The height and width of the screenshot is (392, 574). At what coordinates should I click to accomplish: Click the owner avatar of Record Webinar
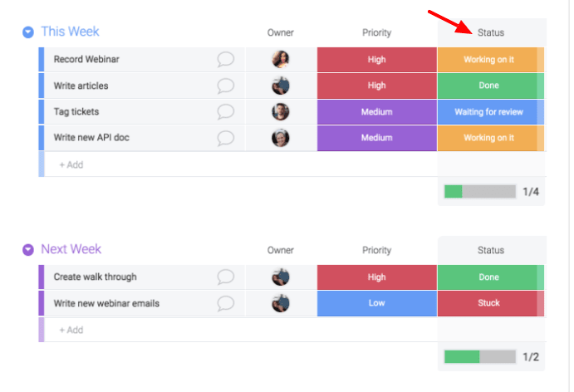pyautogui.click(x=281, y=59)
